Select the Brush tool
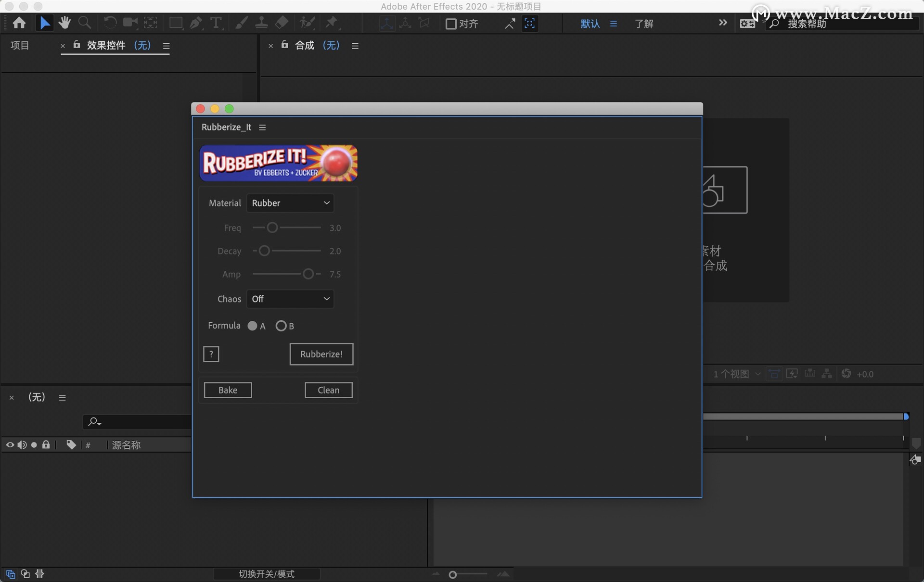 (x=241, y=23)
